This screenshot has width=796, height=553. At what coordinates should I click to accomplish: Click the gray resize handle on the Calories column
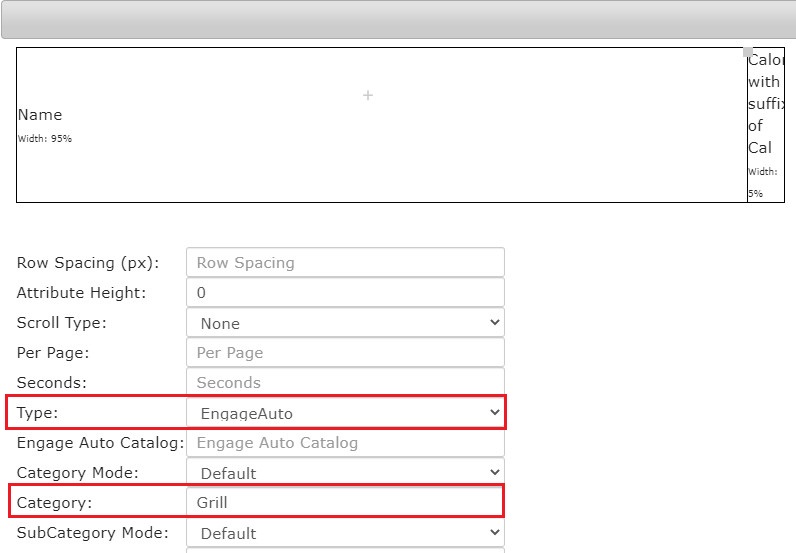click(x=748, y=52)
